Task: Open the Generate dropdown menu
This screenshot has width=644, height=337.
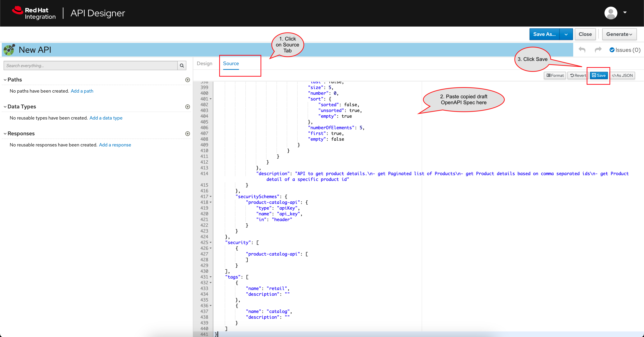Action: pyautogui.click(x=619, y=34)
